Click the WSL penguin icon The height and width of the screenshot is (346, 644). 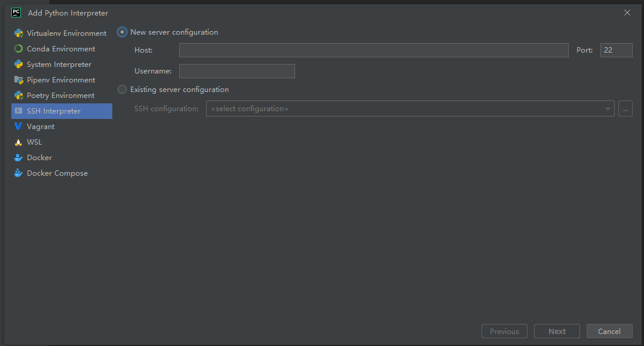tap(19, 142)
